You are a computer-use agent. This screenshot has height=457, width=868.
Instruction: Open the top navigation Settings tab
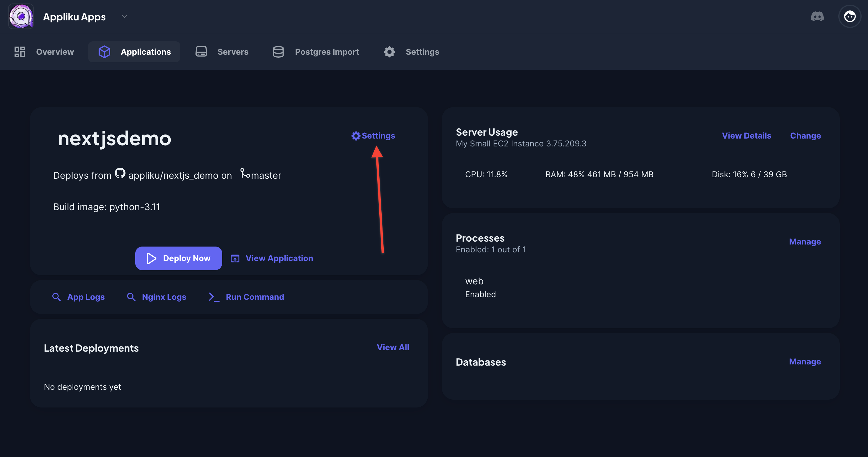tap(411, 52)
